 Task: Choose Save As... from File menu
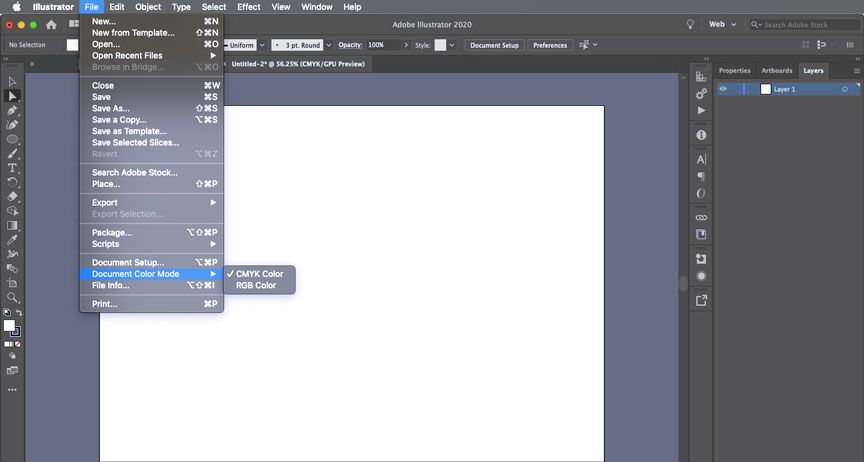[152, 108]
